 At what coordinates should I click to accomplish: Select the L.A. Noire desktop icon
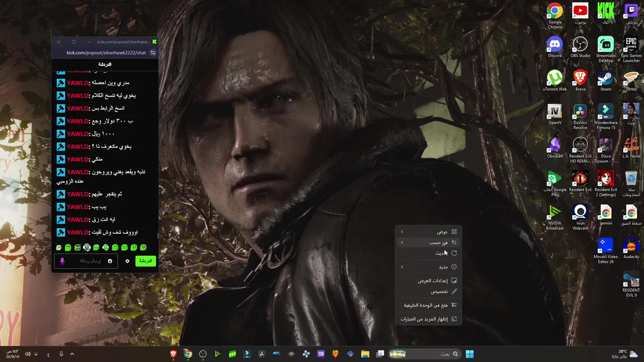click(631, 148)
